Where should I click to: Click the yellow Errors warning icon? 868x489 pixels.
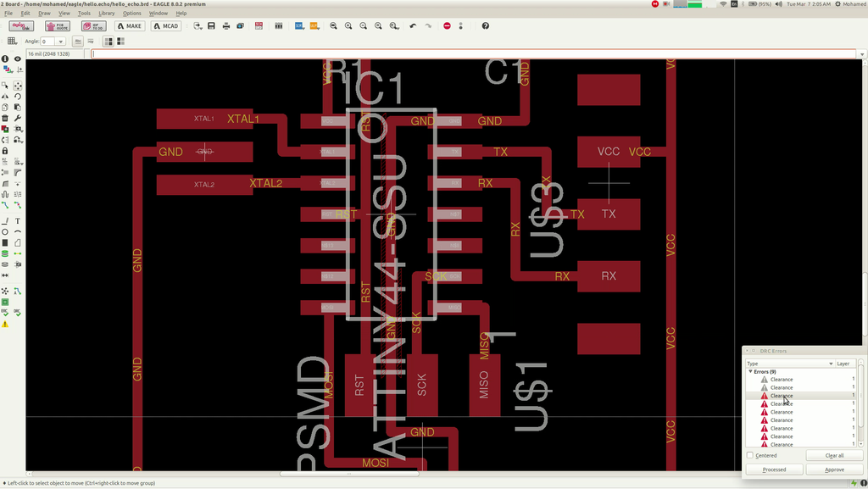coord(5,324)
